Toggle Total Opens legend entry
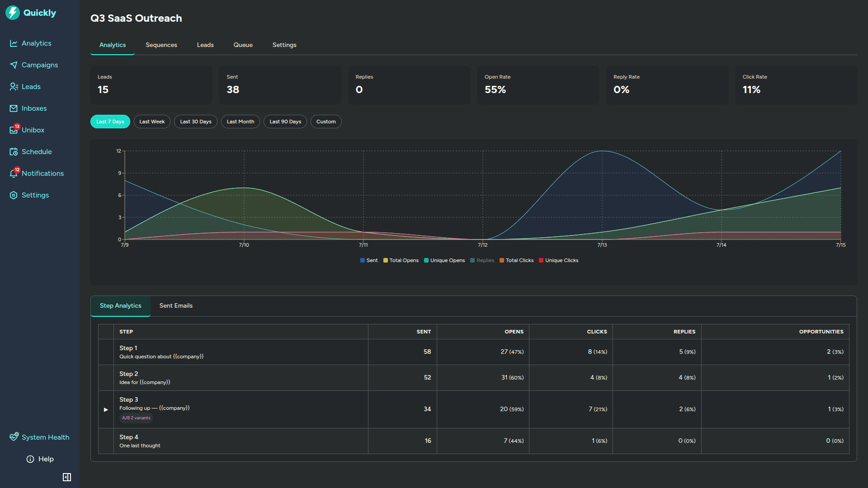The image size is (868, 488). (x=401, y=260)
